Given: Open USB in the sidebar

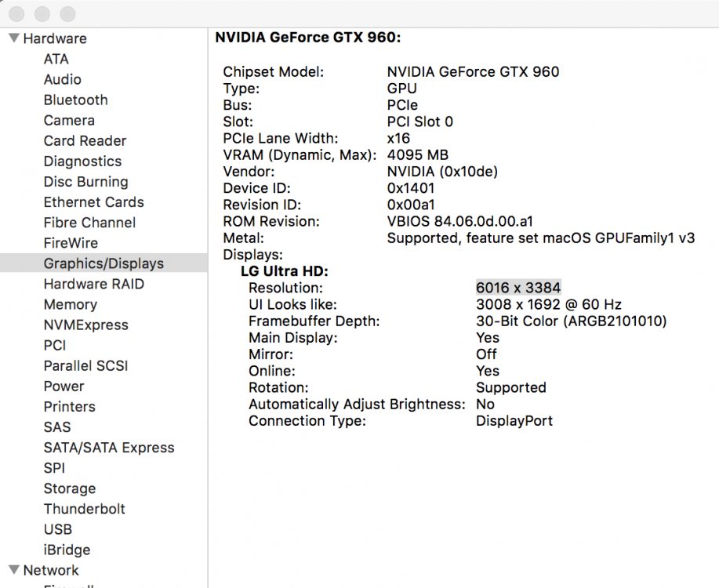Looking at the screenshot, I should pos(58,529).
